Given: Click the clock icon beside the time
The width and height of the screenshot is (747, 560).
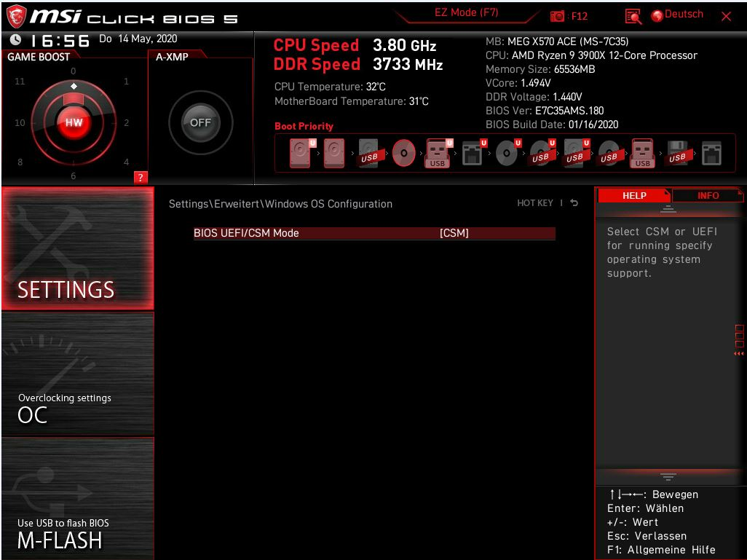Looking at the screenshot, I should tap(16, 39).
